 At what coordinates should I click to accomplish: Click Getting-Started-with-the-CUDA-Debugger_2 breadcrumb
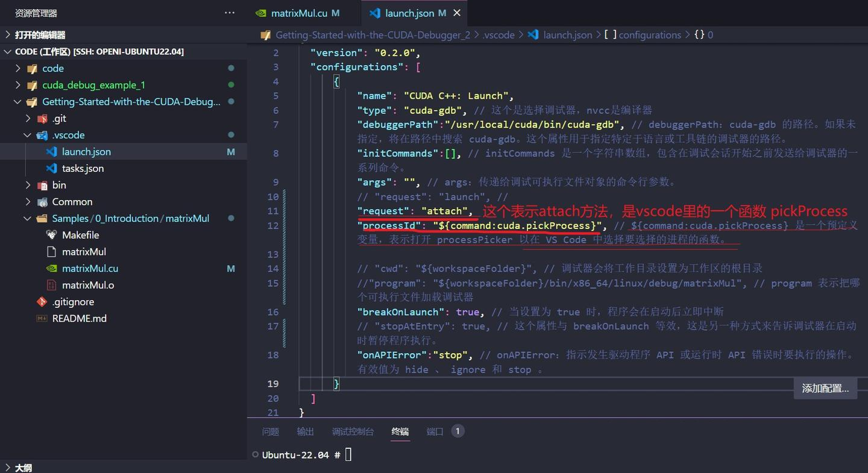point(373,35)
